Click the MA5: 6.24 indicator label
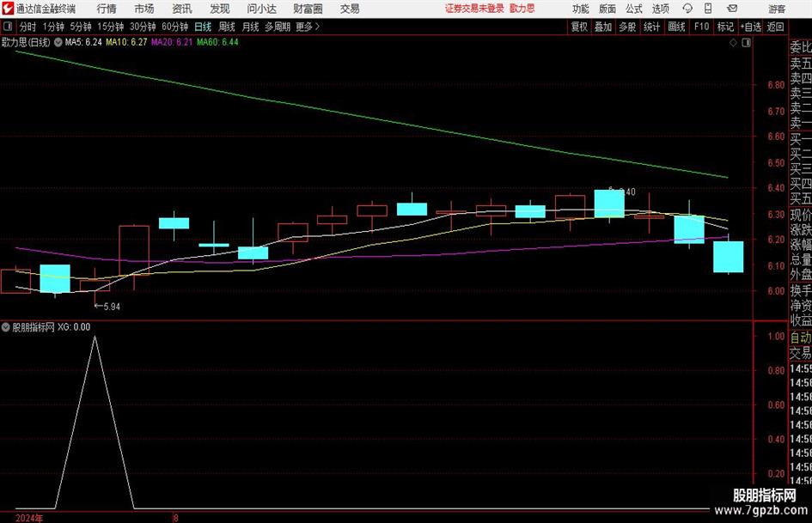 pyautogui.click(x=83, y=42)
